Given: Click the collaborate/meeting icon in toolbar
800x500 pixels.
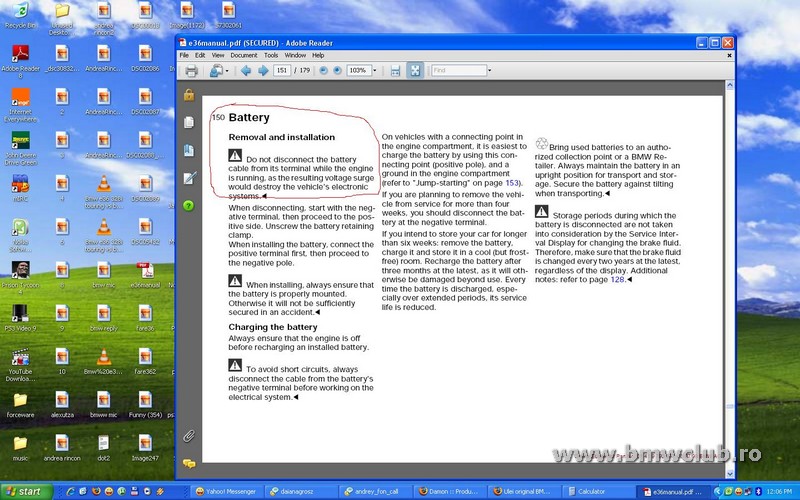Looking at the screenshot, I should 216,70.
